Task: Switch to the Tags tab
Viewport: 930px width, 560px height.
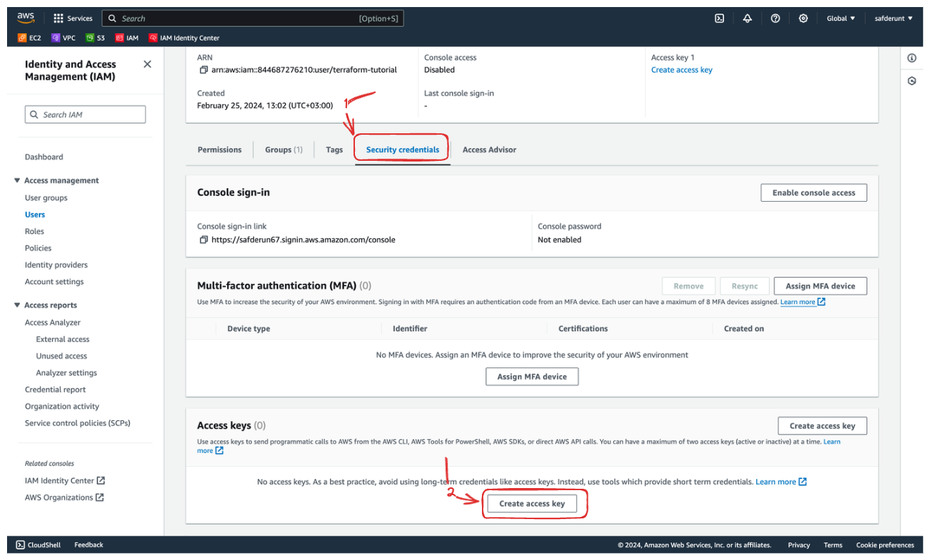Action: 334,150
